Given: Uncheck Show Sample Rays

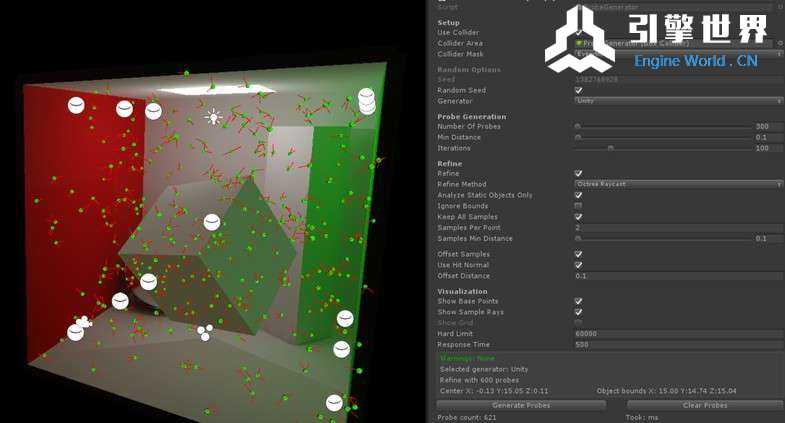Looking at the screenshot, I should pos(578,312).
